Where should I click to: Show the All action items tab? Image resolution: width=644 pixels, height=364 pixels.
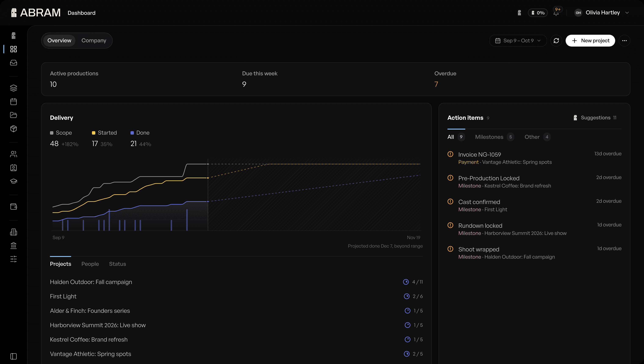456,137
